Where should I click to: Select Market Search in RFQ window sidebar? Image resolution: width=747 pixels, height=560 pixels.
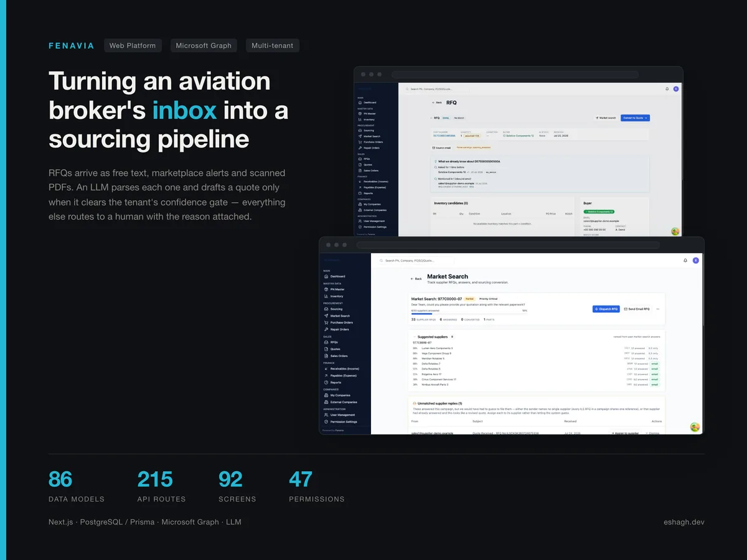[x=372, y=136]
